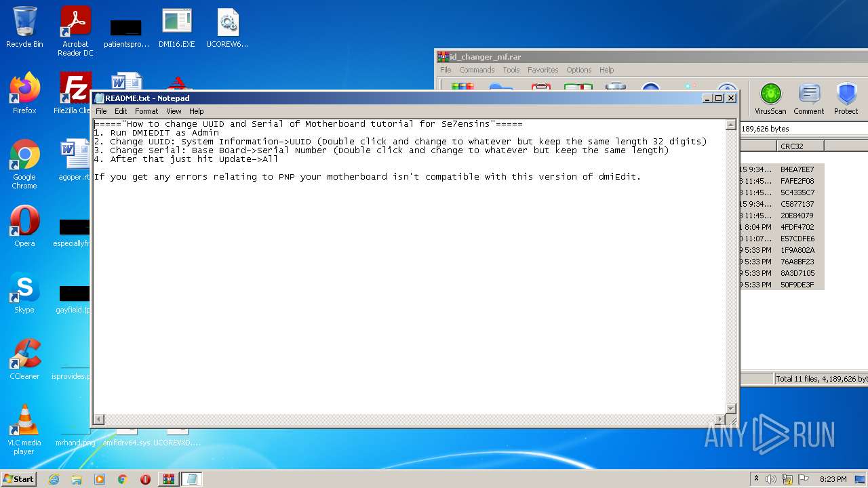
Task: Click the 'Change UUID' instruction line
Action: pos(401,142)
